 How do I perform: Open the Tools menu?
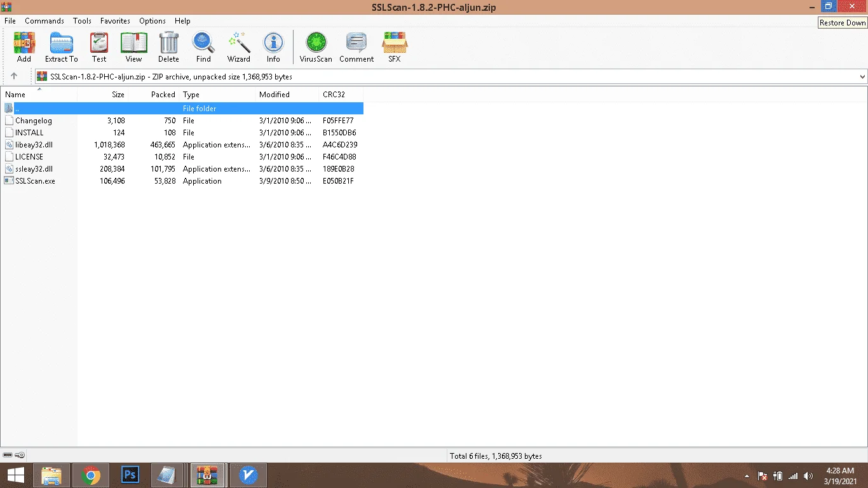coord(82,21)
